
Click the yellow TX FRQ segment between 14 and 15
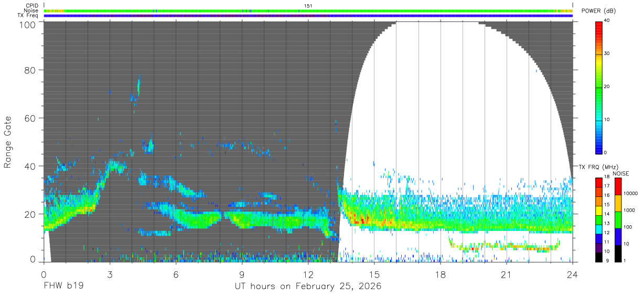point(599,211)
